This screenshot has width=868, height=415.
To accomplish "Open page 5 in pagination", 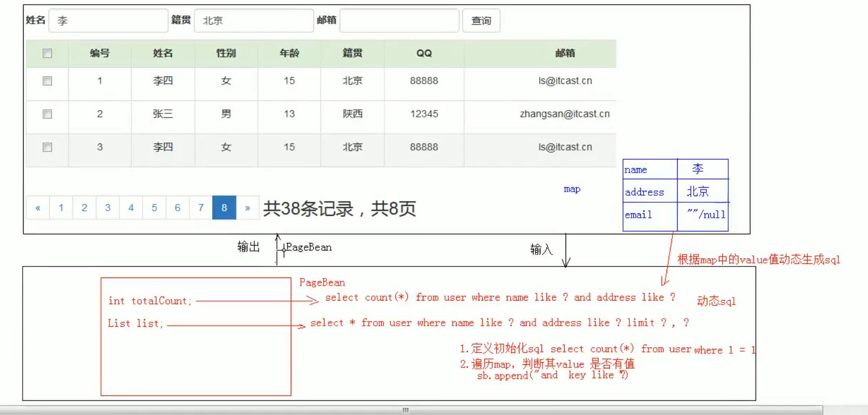I will pos(154,208).
